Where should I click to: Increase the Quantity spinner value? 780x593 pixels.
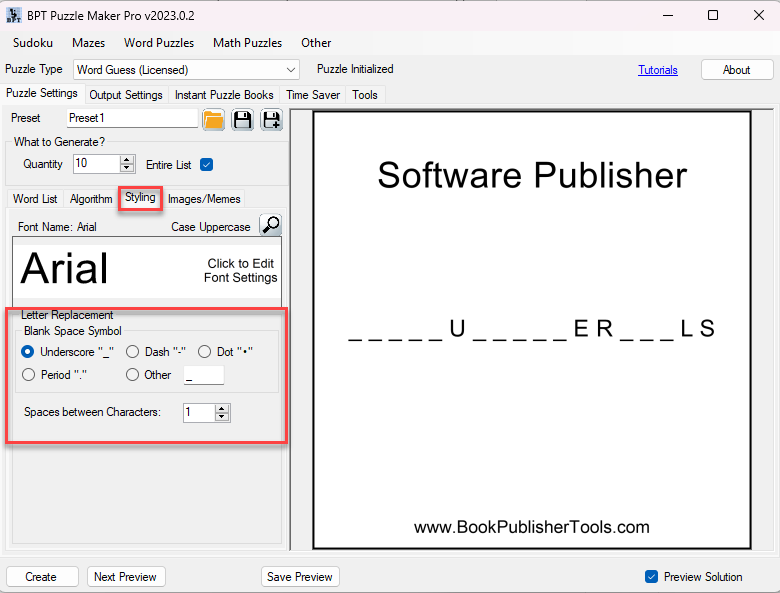click(x=127, y=159)
